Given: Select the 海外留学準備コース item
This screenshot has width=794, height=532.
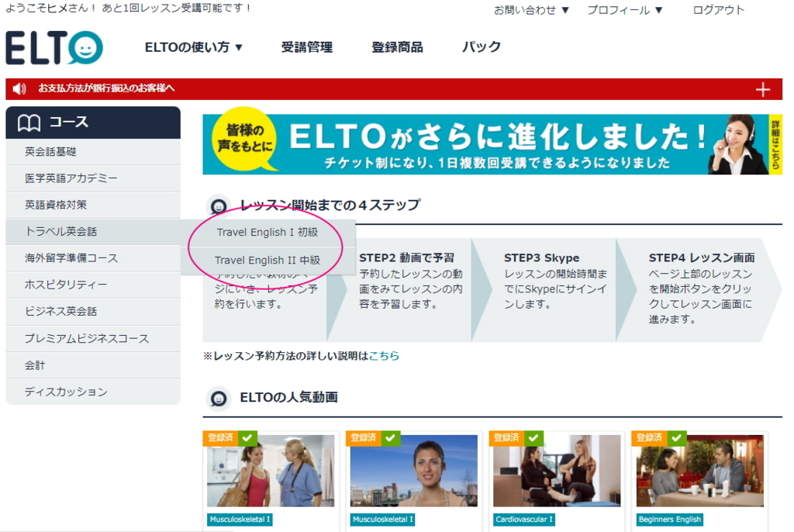Looking at the screenshot, I should click(x=93, y=258).
